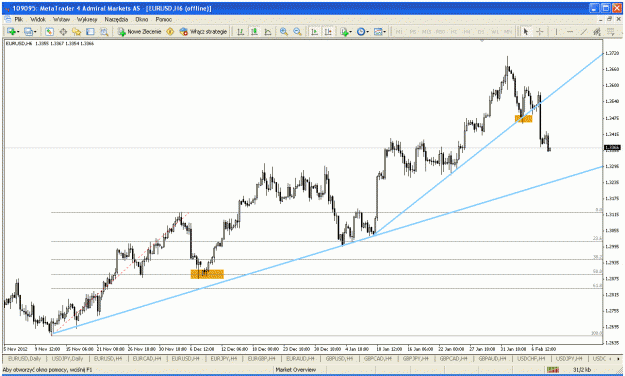The height and width of the screenshot is (376, 625).
Task: Expand the Profiles dropdown arrow
Action: coord(35,31)
